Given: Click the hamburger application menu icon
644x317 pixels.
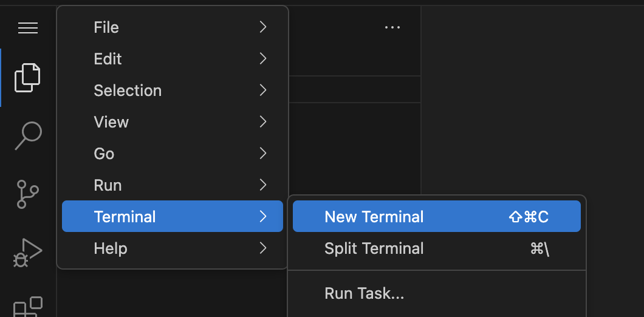Looking at the screenshot, I should tap(28, 28).
